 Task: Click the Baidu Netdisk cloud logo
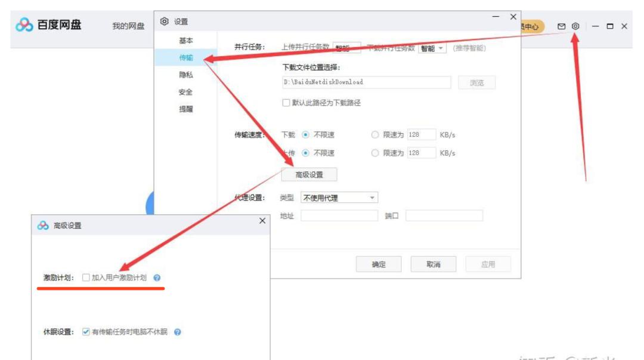click(x=24, y=25)
